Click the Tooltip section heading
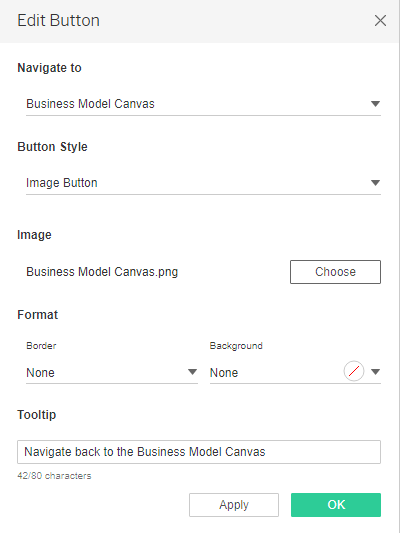This screenshot has width=400, height=533. [x=37, y=415]
